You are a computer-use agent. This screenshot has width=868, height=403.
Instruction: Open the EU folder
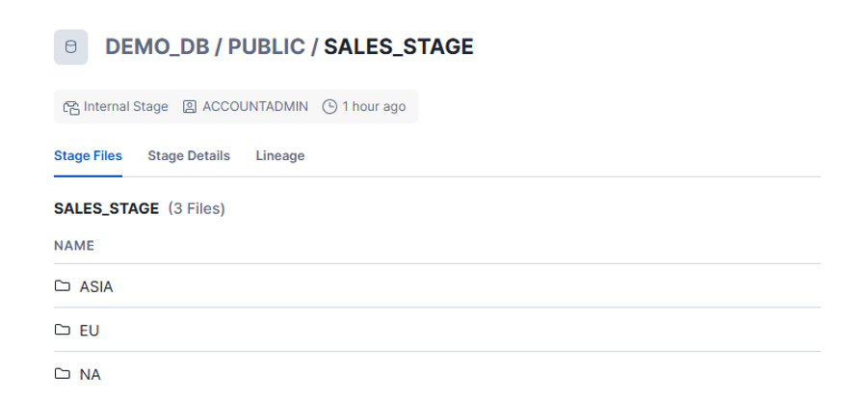[90, 330]
